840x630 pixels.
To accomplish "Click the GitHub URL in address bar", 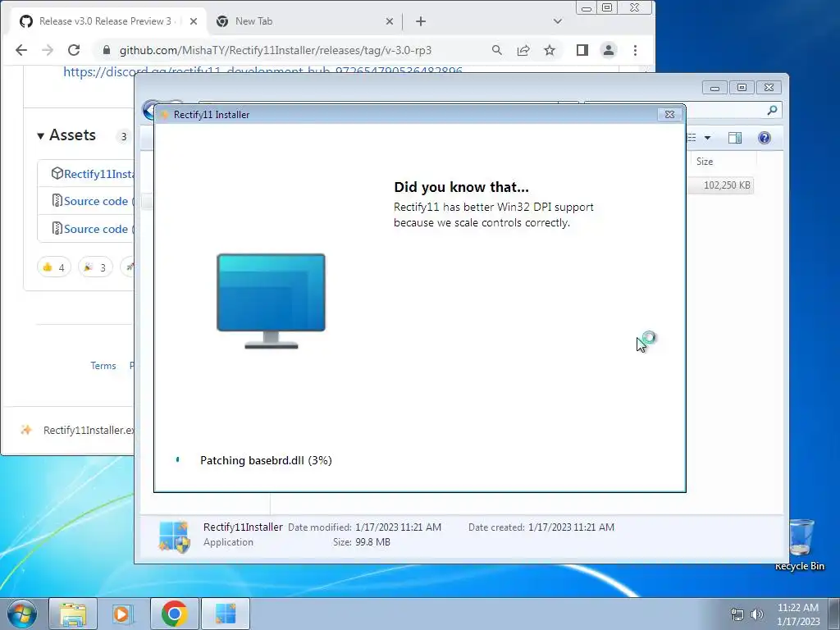I will pyautogui.click(x=276, y=50).
